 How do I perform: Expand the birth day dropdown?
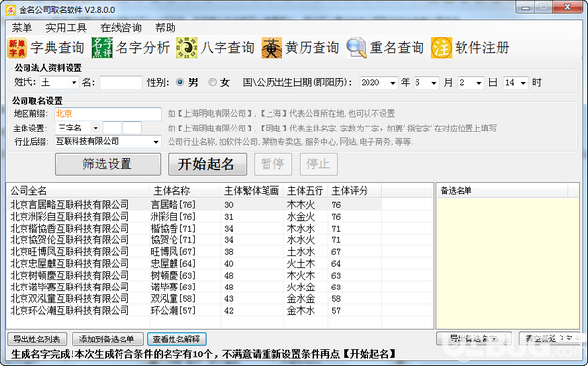pos(479,83)
